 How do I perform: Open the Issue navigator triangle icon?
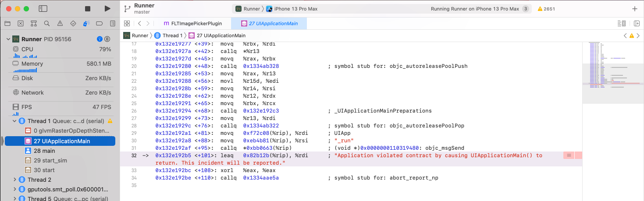pyautogui.click(x=60, y=23)
